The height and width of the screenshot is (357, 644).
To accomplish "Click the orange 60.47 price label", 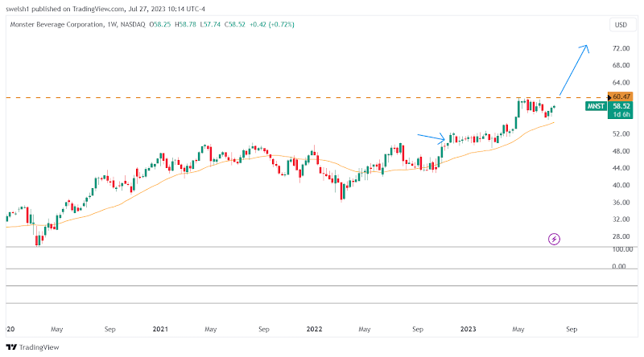I will click(x=621, y=96).
